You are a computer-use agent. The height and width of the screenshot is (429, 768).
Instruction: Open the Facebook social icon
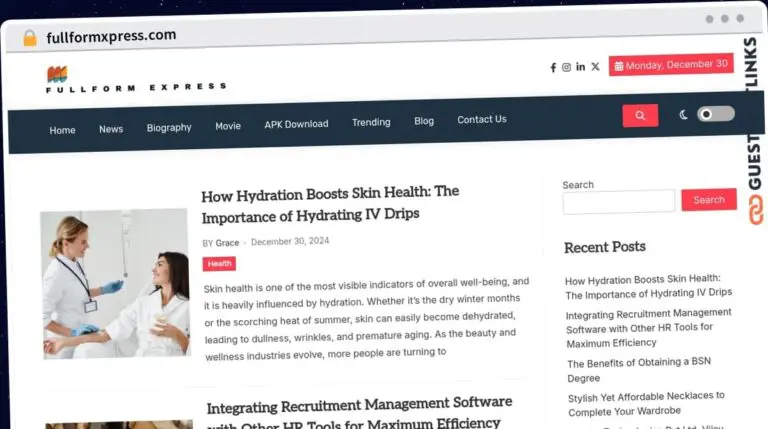[553, 67]
